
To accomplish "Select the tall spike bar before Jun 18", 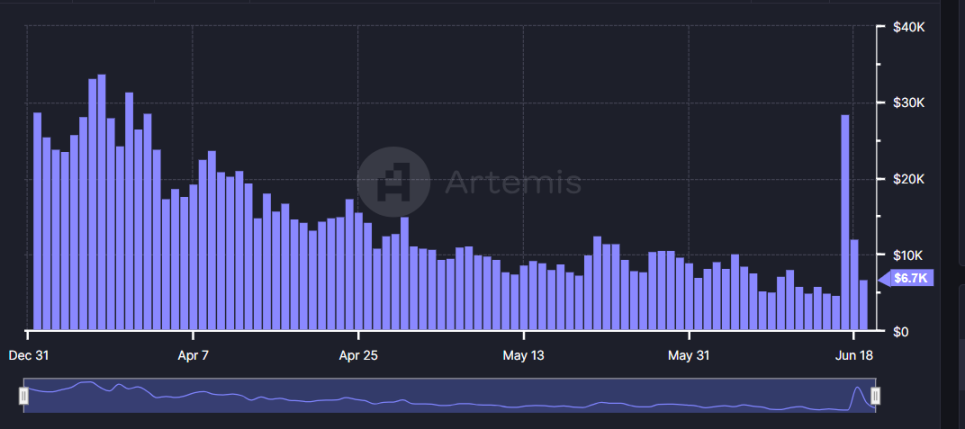I will (845, 222).
